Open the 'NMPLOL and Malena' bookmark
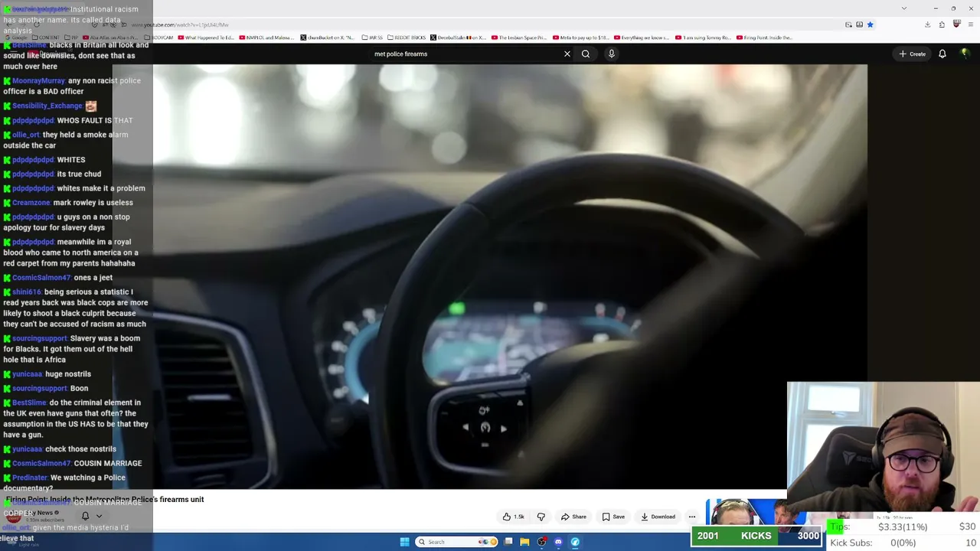The width and height of the screenshot is (980, 551). [x=265, y=37]
